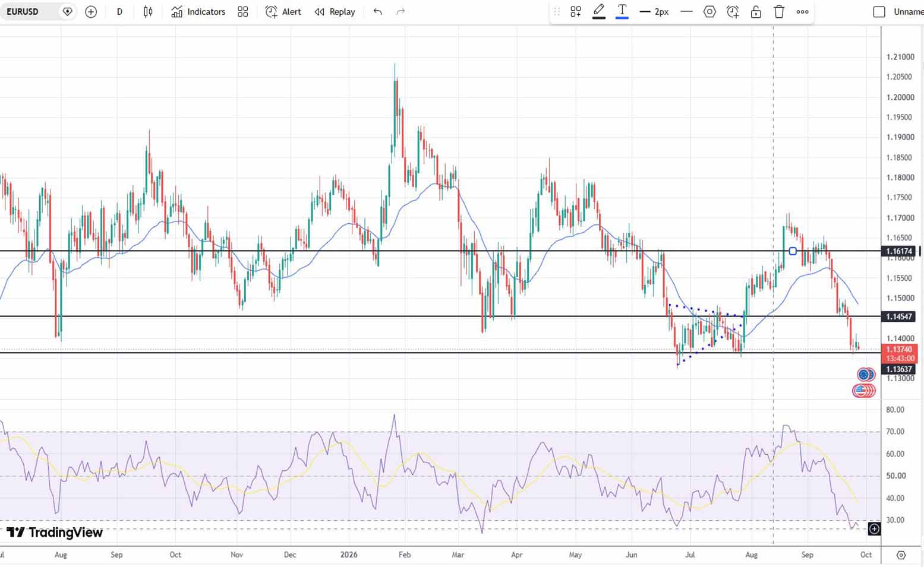
Task: Change the line color pencil swatch
Action: coord(599,12)
